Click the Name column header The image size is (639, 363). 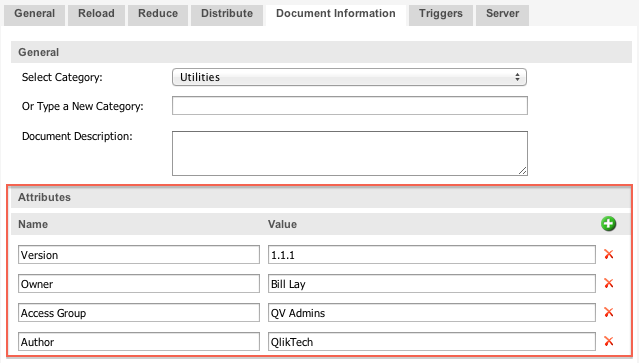click(x=33, y=224)
